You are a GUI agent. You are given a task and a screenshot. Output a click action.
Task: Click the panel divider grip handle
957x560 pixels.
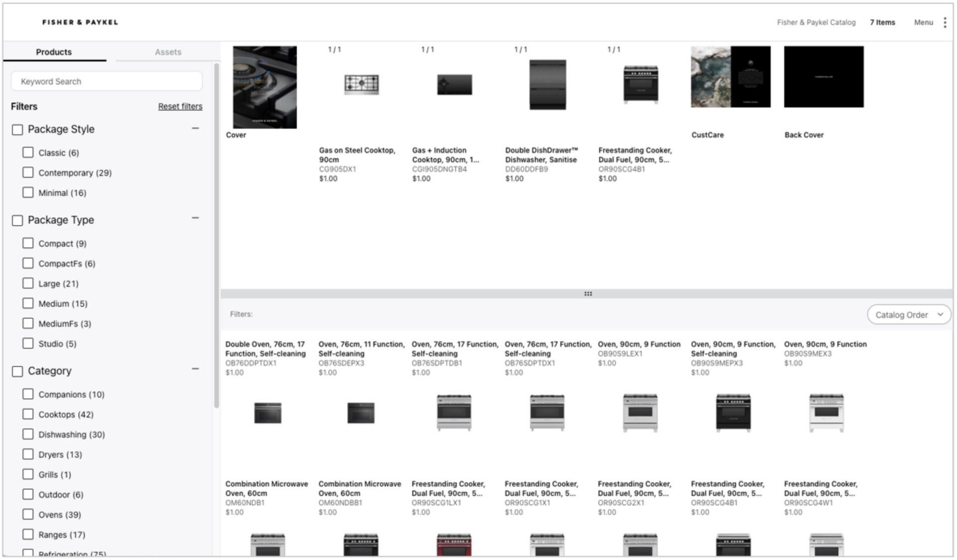pos(588,294)
